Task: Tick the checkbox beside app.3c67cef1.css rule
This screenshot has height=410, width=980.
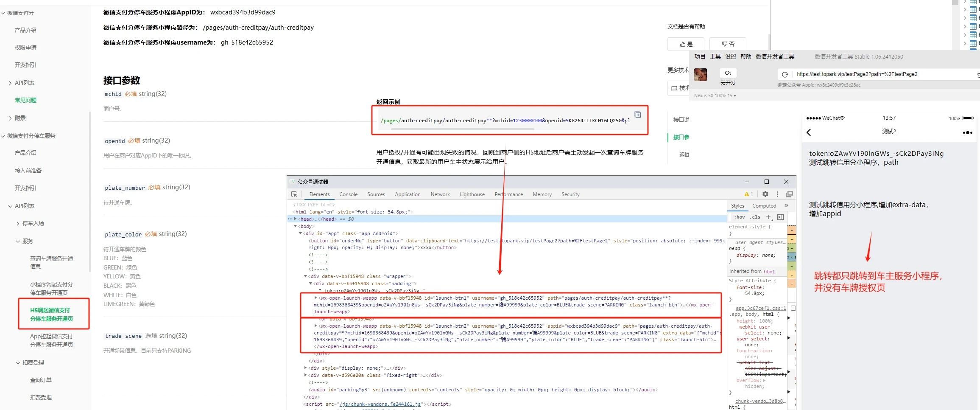Action: click(793, 308)
